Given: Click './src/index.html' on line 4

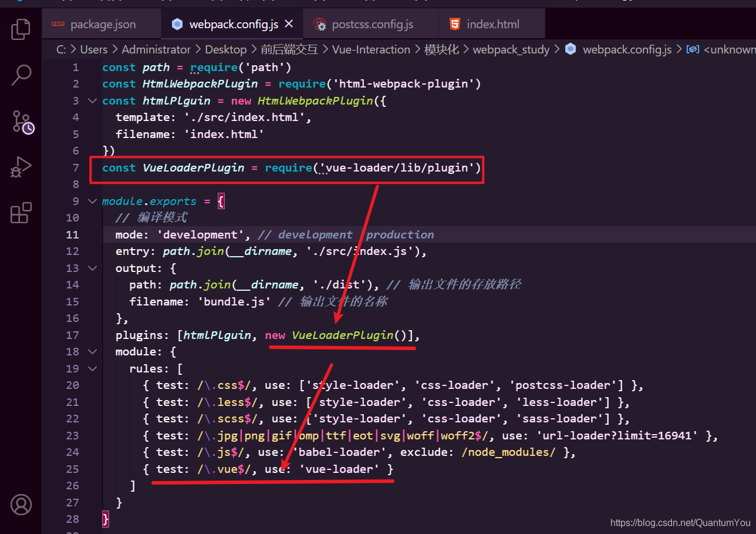Looking at the screenshot, I should click(x=244, y=117).
